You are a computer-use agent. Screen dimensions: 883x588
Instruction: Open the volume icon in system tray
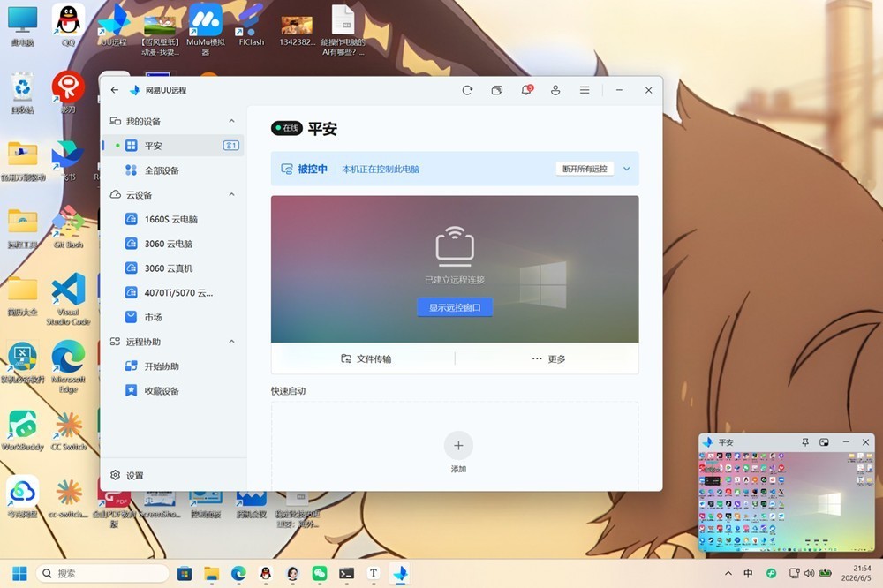[x=809, y=573]
